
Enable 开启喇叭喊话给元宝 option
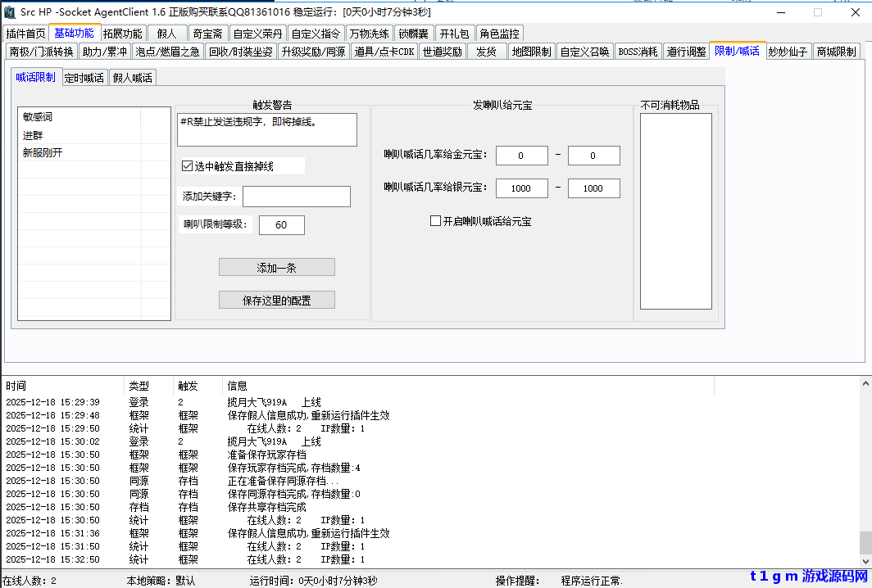[x=434, y=220]
